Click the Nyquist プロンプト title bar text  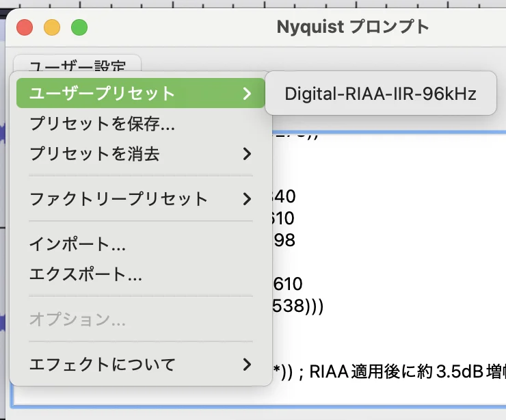tap(353, 27)
